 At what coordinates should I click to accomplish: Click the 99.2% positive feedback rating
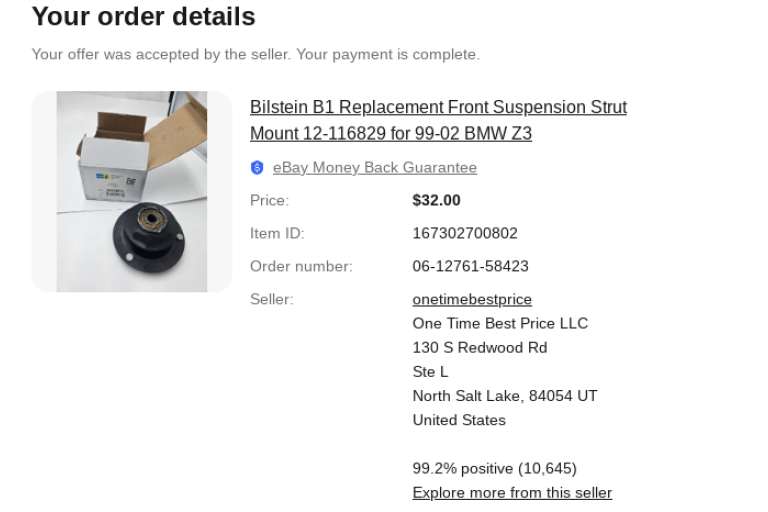click(495, 468)
